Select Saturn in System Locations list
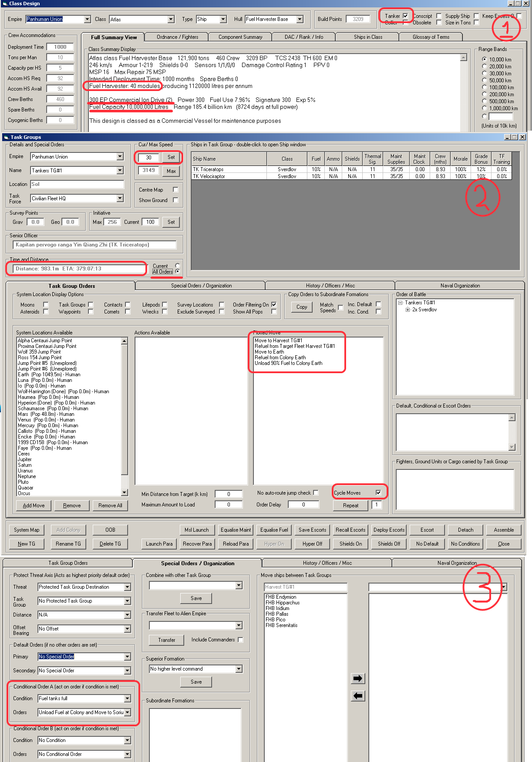 coord(25,465)
